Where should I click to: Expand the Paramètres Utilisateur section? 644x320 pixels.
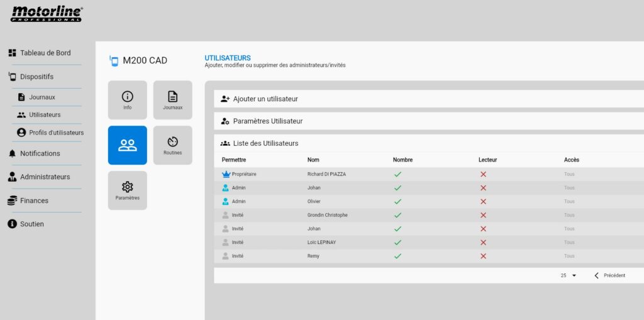click(x=268, y=121)
